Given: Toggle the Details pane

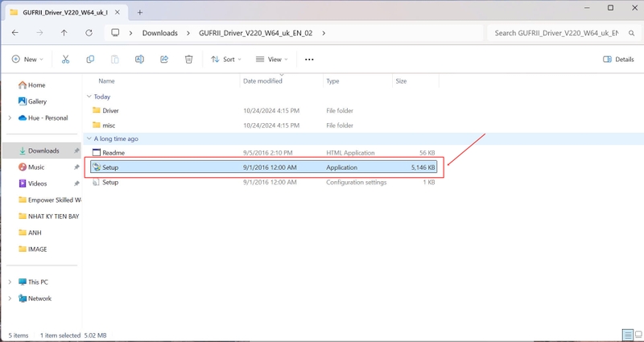Looking at the screenshot, I should (x=618, y=60).
